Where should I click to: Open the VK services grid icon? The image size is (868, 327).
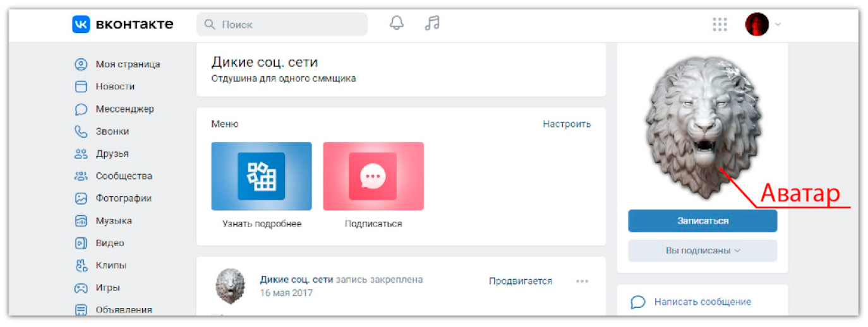(x=720, y=25)
